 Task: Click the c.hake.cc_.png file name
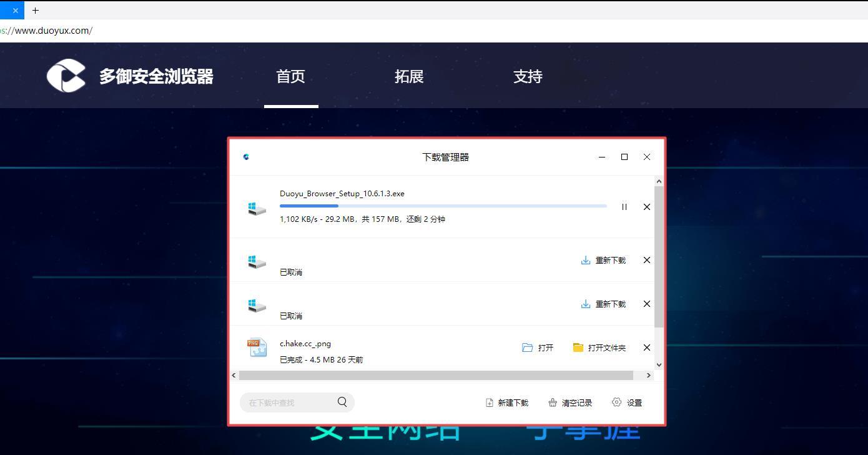pyautogui.click(x=305, y=344)
